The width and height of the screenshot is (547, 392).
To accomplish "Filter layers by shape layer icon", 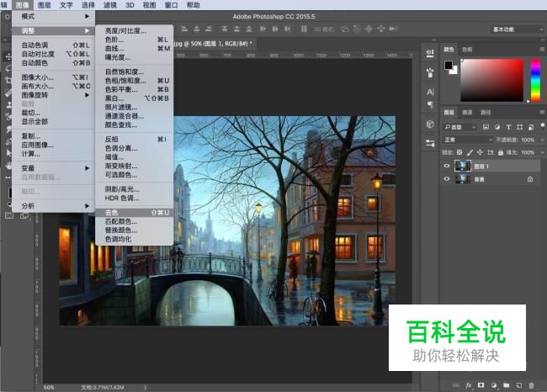I will coord(519,127).
